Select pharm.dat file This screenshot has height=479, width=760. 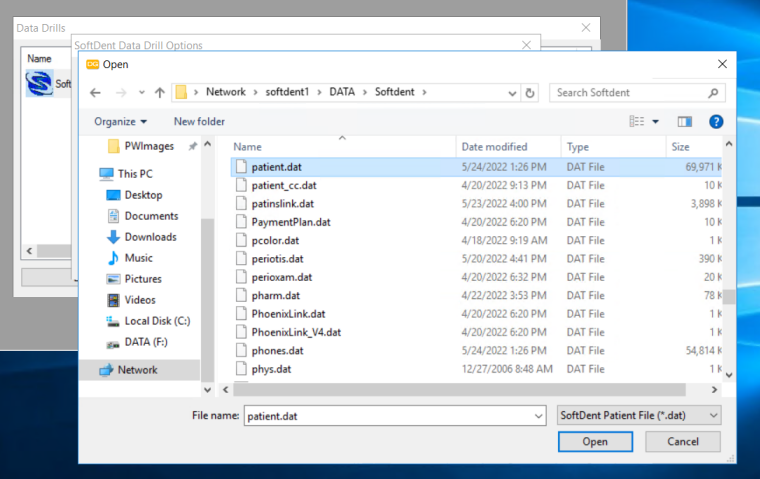coord(275,296)
